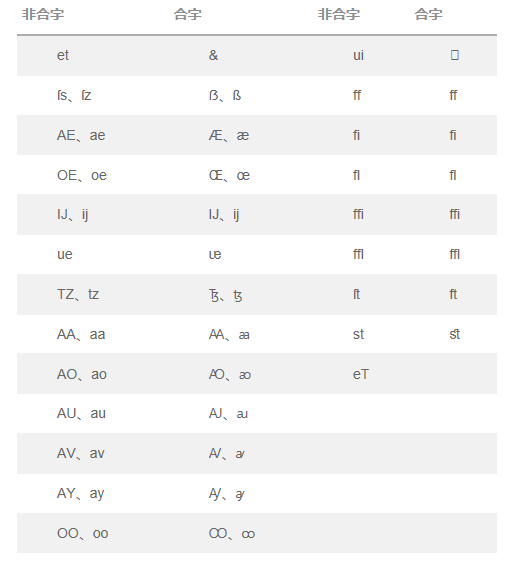Click the first 非合字 column header
Image resolution: width=517 pixels, height=577 pixels.
pyautogui.click(x=43, y=15)
